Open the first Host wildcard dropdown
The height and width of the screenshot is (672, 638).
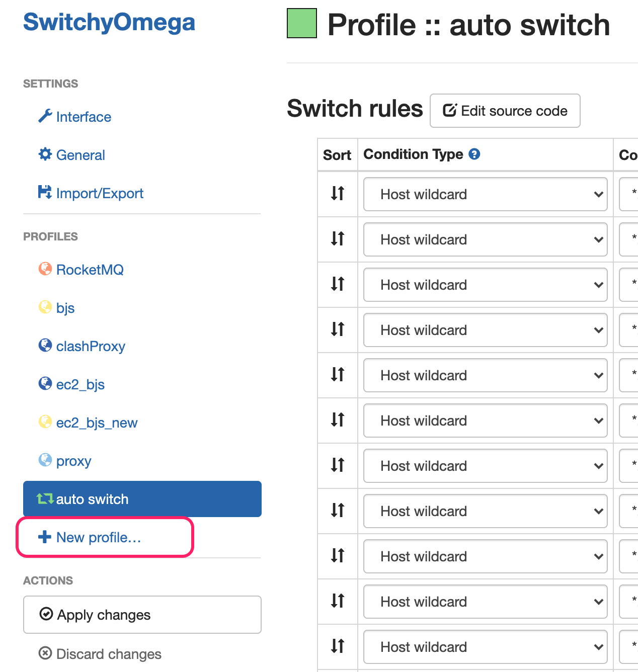coord(486,194)
